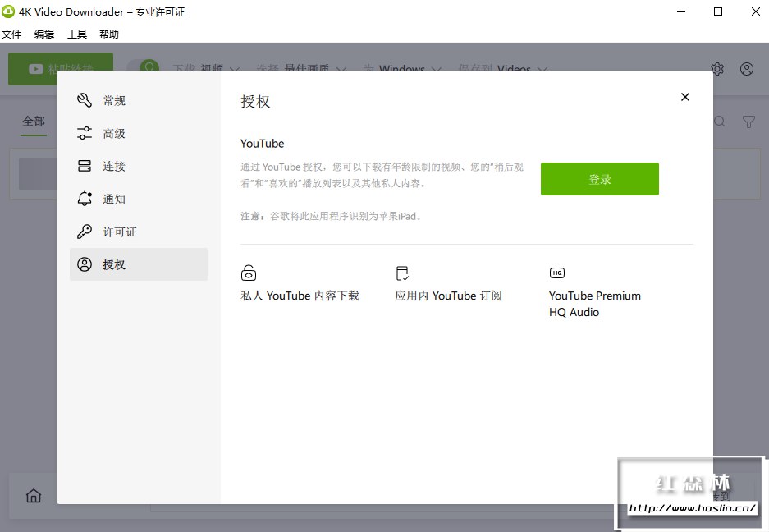Click the key icon beside 许可证
Image resolution: width=769 pixels, height=532 pixels.
(x=85, y=232)
